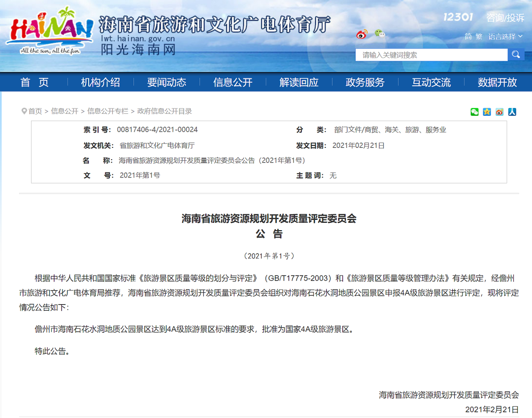Click 信息公开专栏 breadcrumb link
The width and height of the screenshot is (532, 418).
point(107,111)
